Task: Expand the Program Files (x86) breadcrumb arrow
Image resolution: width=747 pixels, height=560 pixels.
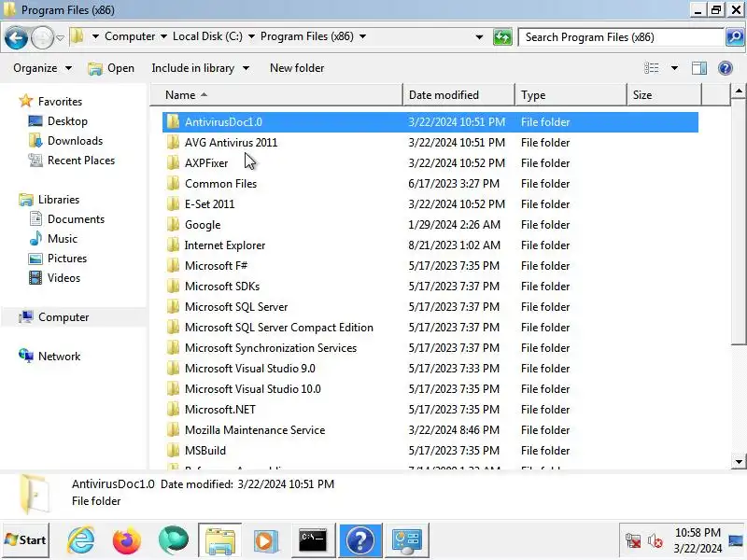Action: [362, 36]
